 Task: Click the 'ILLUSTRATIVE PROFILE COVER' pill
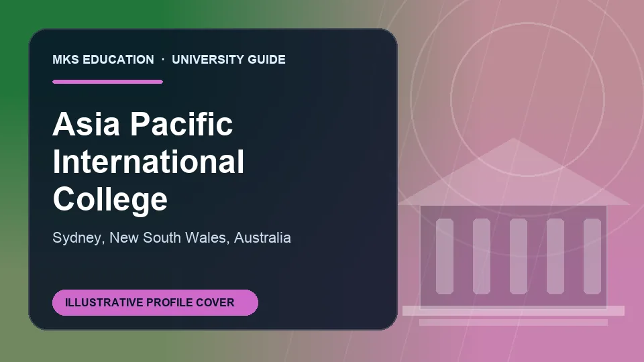pyautogui.click(x=155, y=302)
